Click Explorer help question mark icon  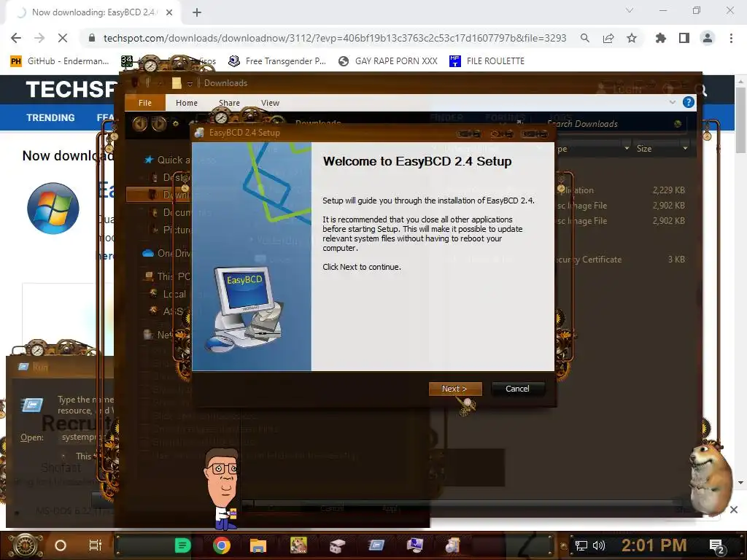[x=688, y=102]
